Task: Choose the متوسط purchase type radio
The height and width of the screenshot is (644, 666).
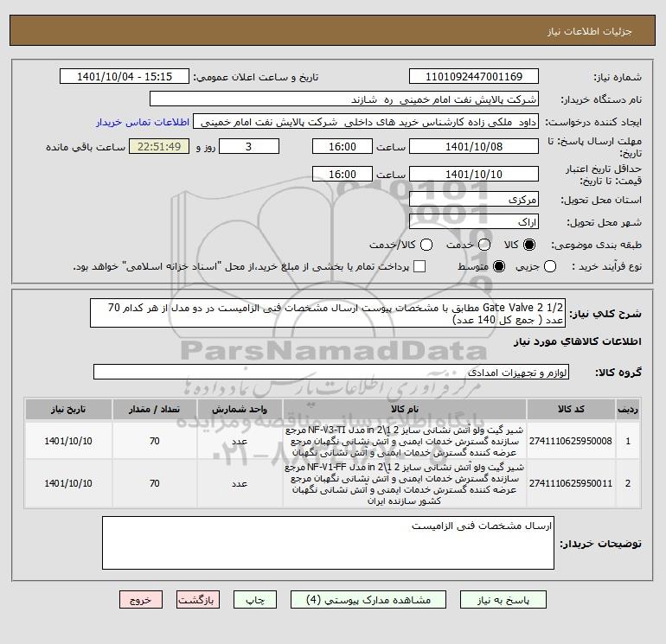Action: tap(499, 266)
